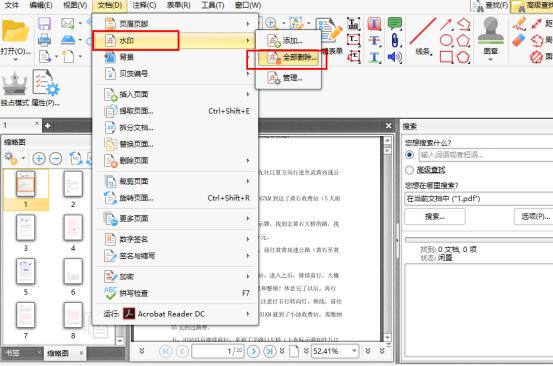Go to next page arrow
Image resolution: width=553 pixels, height=366 pixels.
pyautogui.click(x=253, y=351)
